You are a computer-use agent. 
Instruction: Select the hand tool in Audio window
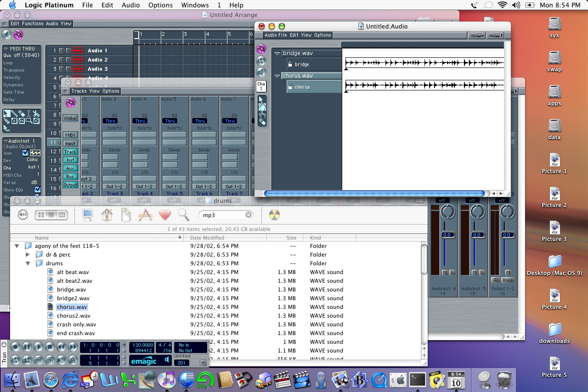(262, 107)
